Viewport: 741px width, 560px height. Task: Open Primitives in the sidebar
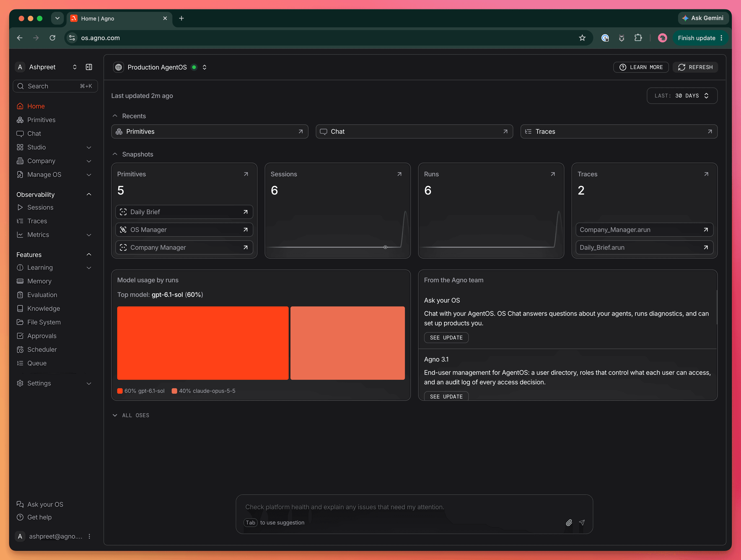click(55, 120)
